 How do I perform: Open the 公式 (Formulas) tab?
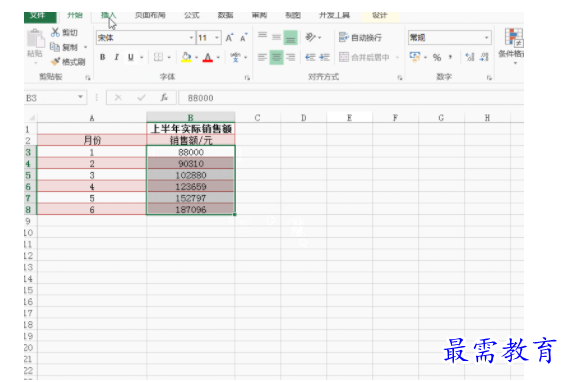point(191,15)
